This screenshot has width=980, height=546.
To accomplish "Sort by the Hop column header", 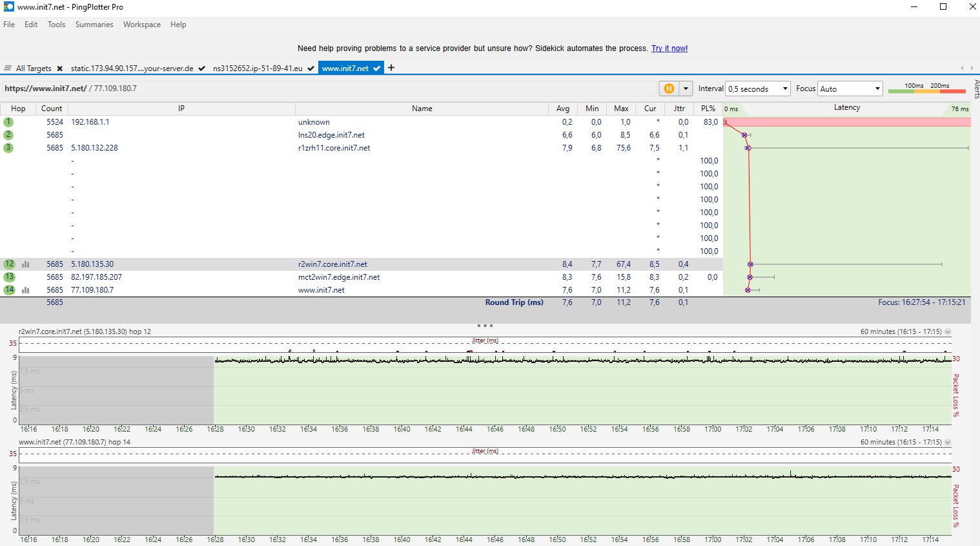I will pyautogui.click(x=18, y=109).
